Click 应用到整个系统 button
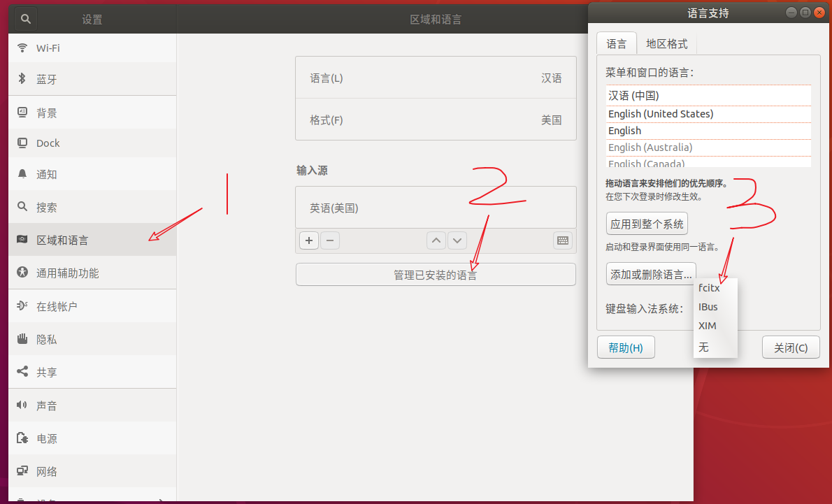Viewport: 832px width, 504px height. pos(647,224)
